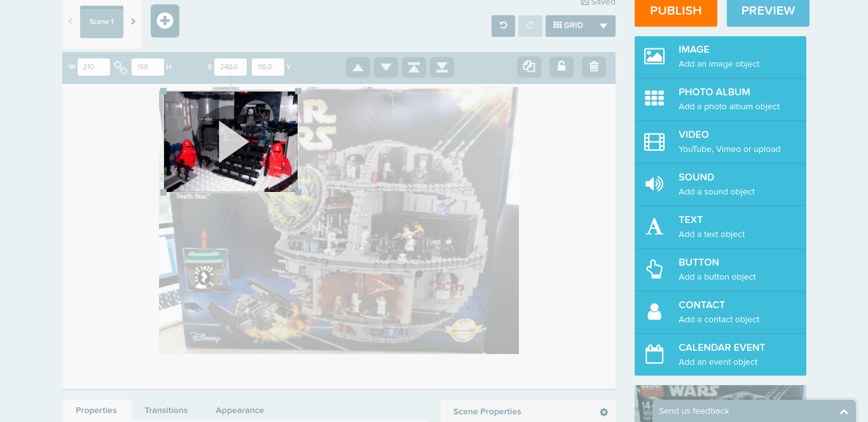Toggle the object lock icon
This screenshot has height=422, width=868.
(x=561, y=67)
